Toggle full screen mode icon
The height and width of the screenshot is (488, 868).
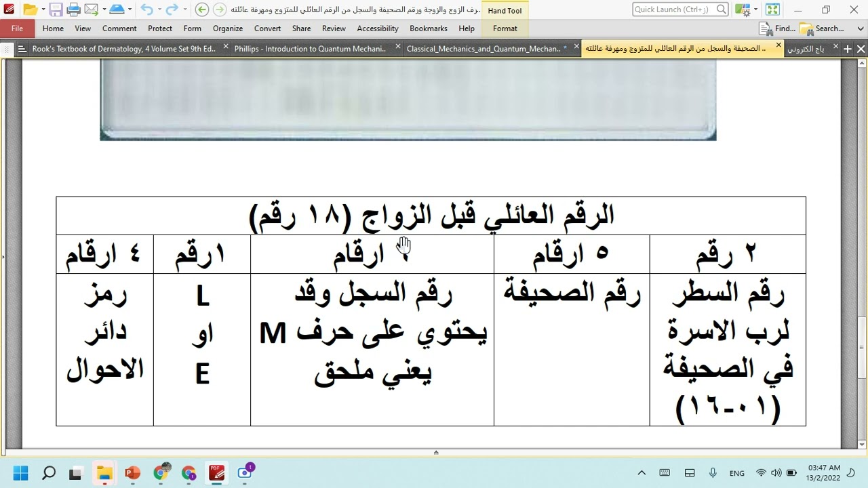pyautogui.click(x=772, y=9)
